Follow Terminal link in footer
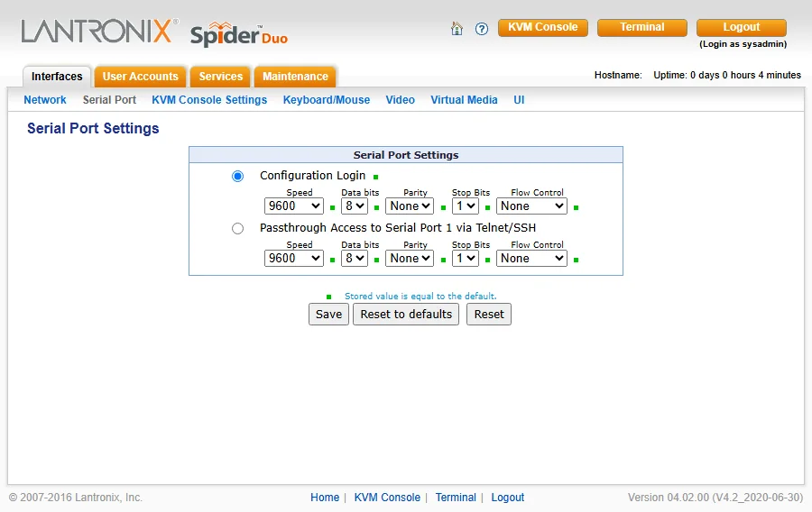812x512 pixels. pyautogui.click(x=456, y=498)
